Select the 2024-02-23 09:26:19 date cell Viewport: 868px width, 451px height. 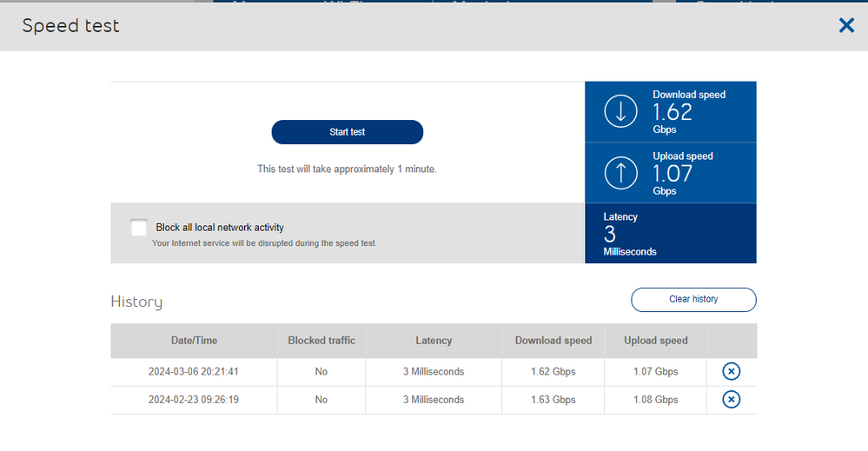193,400
